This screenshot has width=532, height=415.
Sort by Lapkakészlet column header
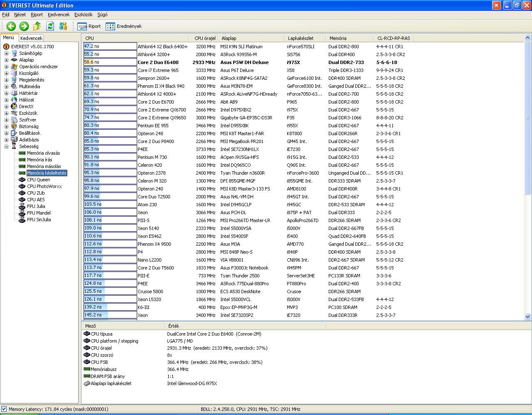click(305, 38)
